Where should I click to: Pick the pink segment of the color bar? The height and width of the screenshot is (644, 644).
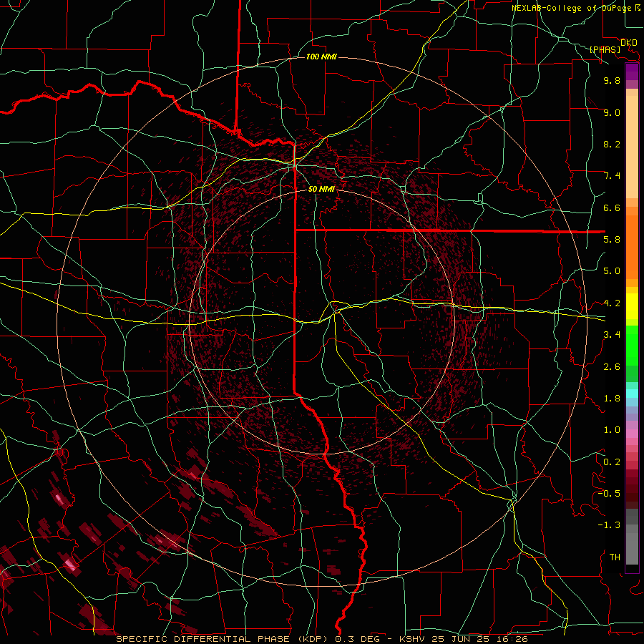[632, 434]
